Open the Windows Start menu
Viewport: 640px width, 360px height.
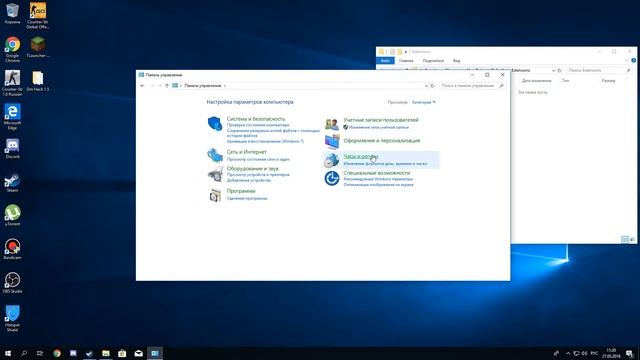pos(8,353)
